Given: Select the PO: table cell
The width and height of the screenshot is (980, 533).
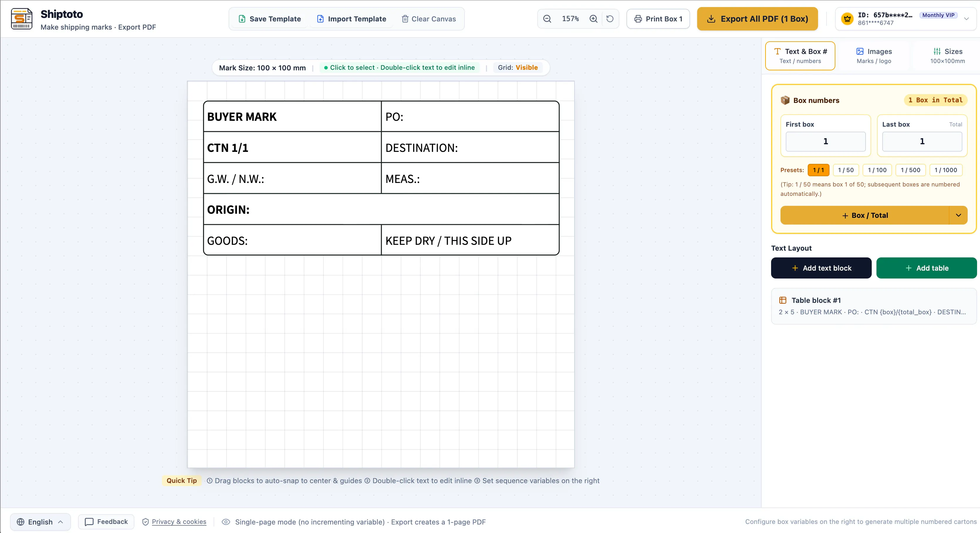Looking at the screenshot, I should point(470,117).
